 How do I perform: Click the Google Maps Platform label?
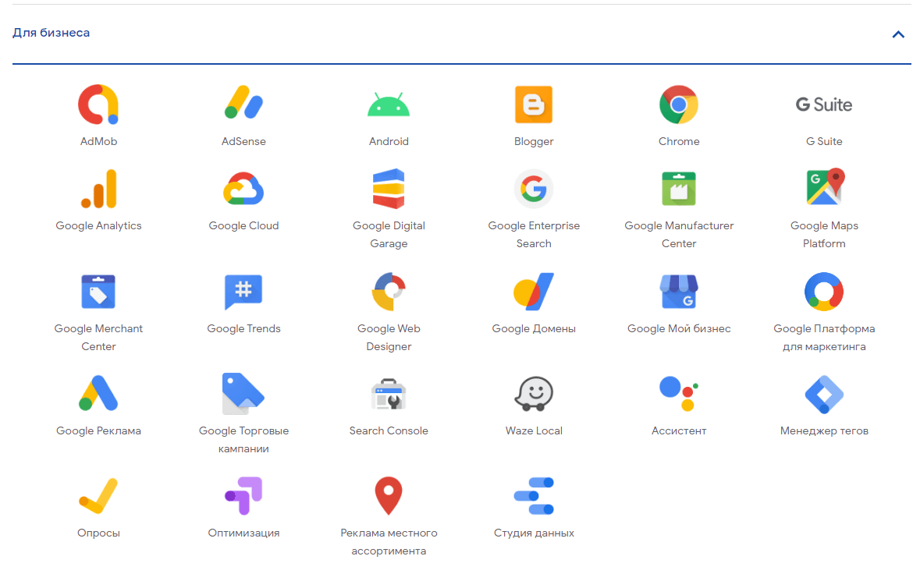click(x=824, y=235)
